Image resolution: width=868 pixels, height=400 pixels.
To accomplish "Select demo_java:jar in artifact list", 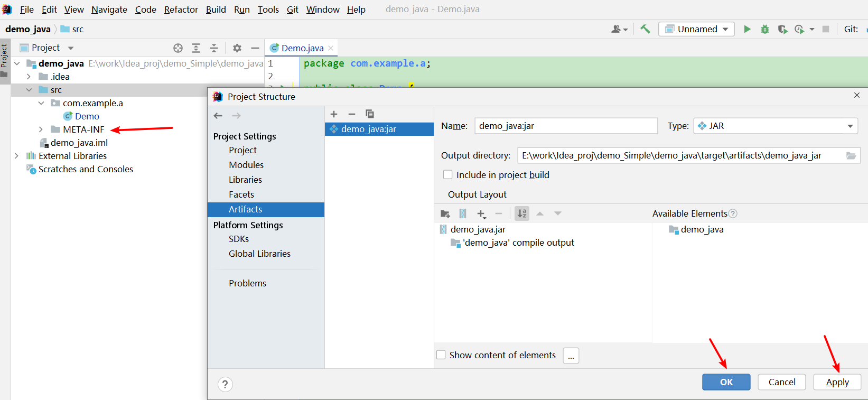I will coord(379,129).
